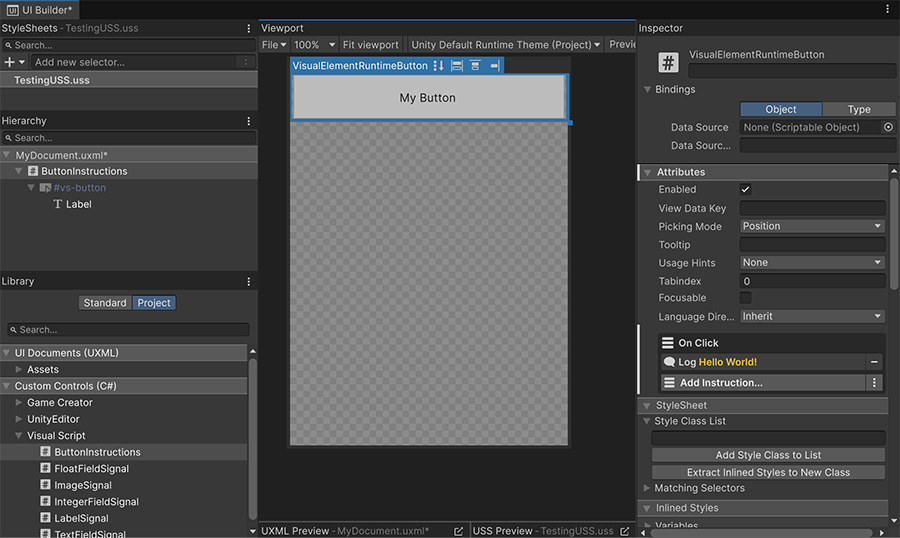This screenshot has width=900, height=538.
Task: Click the Style Class List input field
Action: [768, 438]
